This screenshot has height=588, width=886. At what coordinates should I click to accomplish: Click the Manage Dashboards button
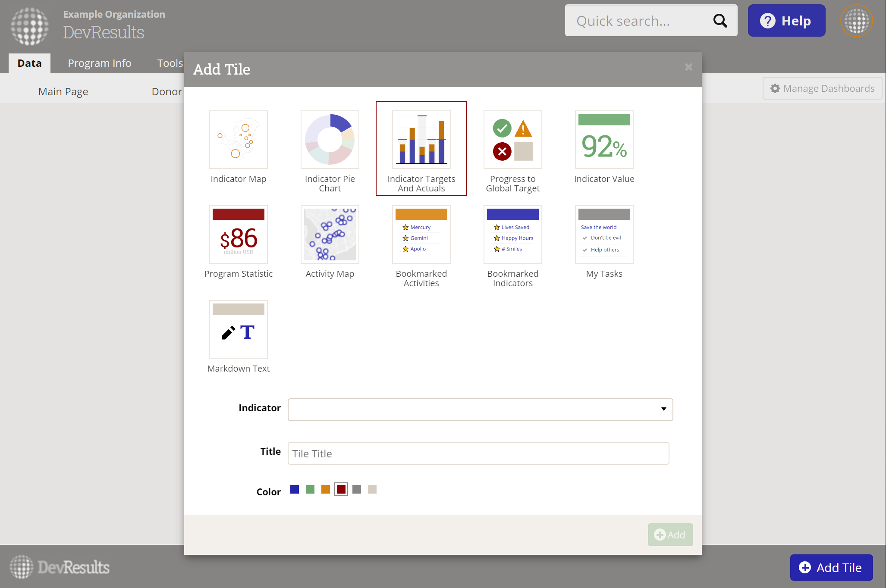coord(822,88)
